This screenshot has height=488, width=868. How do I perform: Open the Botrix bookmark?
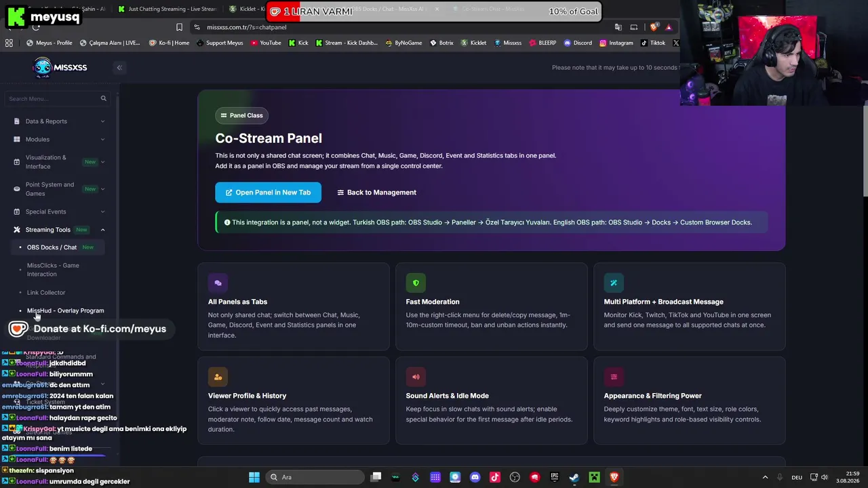tap(441, 43)
